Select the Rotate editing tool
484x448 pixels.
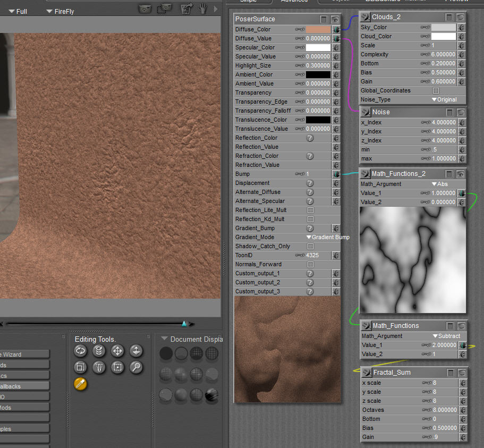pos(80,351)
